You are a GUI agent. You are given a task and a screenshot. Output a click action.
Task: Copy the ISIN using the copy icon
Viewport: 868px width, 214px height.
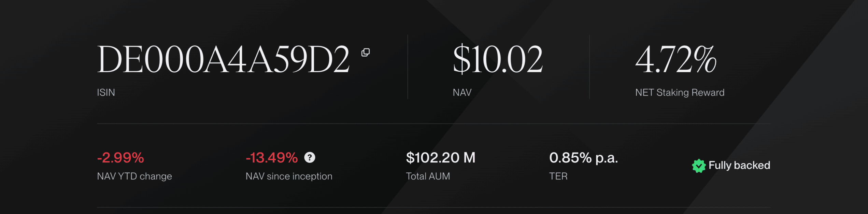[x=366, y=53]
